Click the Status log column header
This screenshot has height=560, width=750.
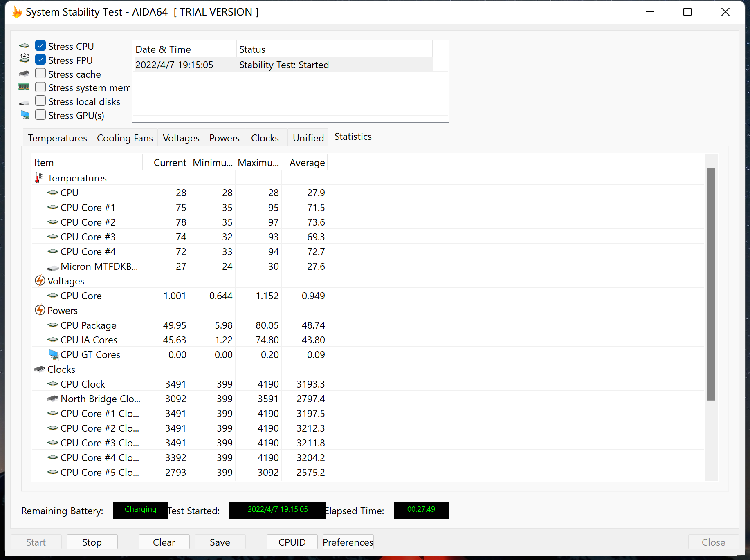point(335,49)
